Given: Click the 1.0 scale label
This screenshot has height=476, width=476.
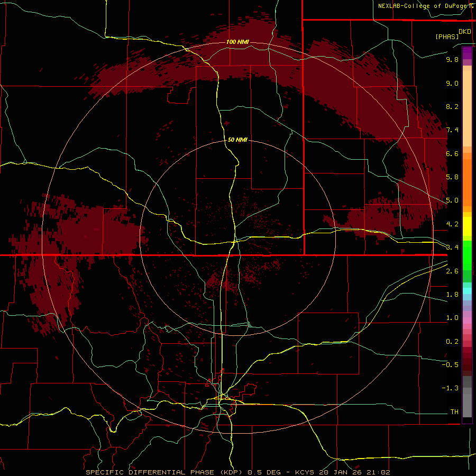Looking at the screenshot, I should [452, 318].
